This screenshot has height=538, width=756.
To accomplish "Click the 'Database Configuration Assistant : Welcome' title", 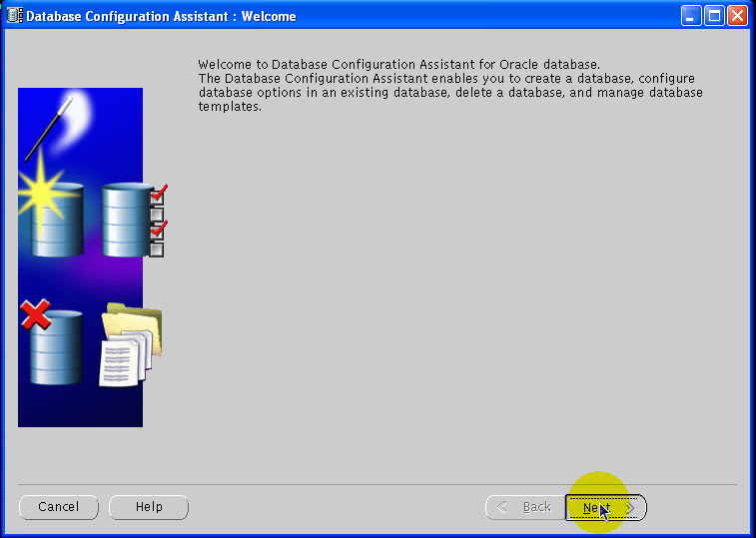I will point(161,16).
